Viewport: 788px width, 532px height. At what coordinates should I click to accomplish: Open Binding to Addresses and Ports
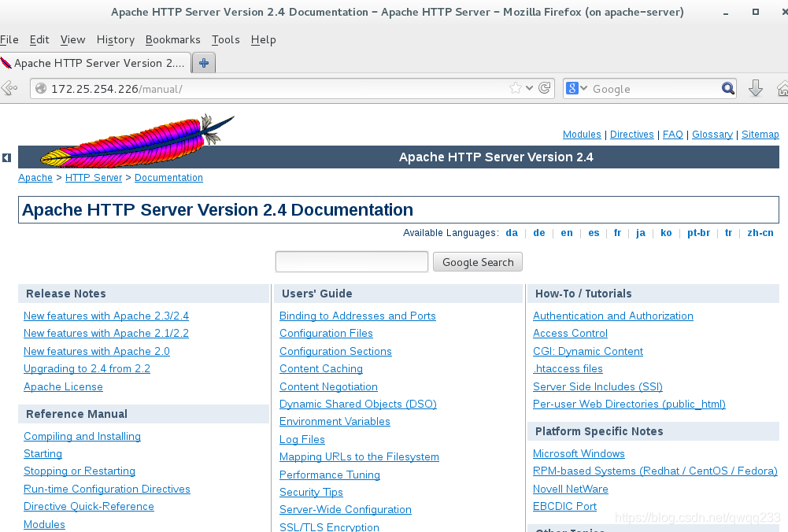coord(357,316)
